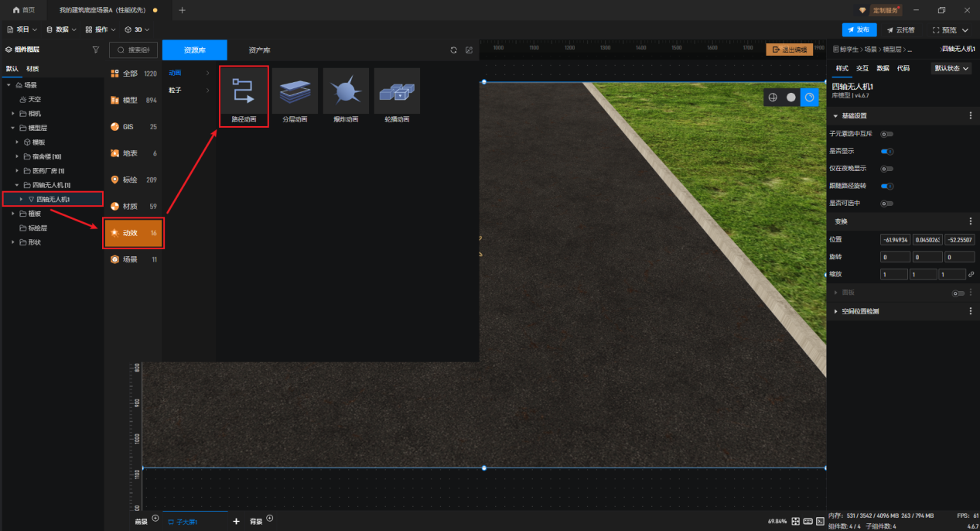Image resolution: width=980 pixels, height=531 pixels.
Task: Collapse the 基础设置 section
Action: click(x=835, y=115)
